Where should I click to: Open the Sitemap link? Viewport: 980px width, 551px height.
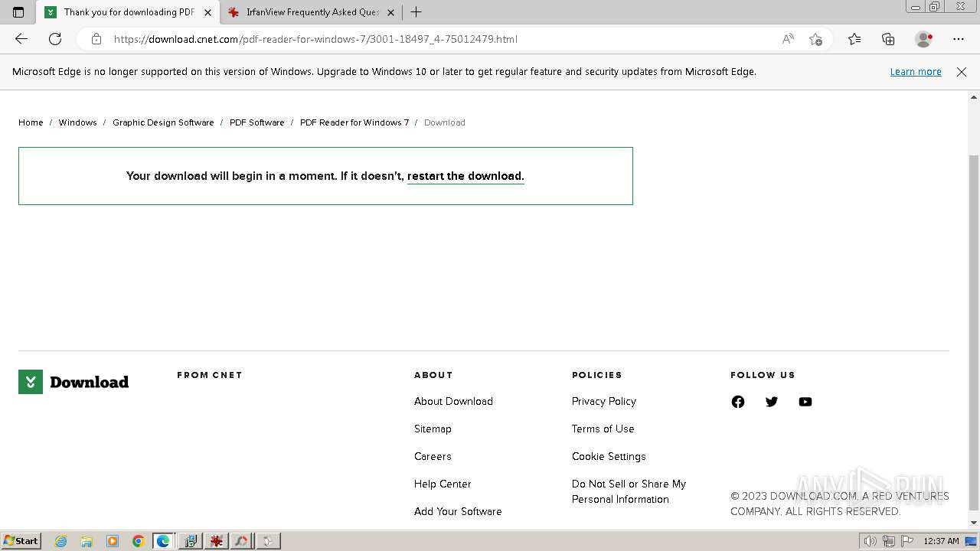point(433,429)
